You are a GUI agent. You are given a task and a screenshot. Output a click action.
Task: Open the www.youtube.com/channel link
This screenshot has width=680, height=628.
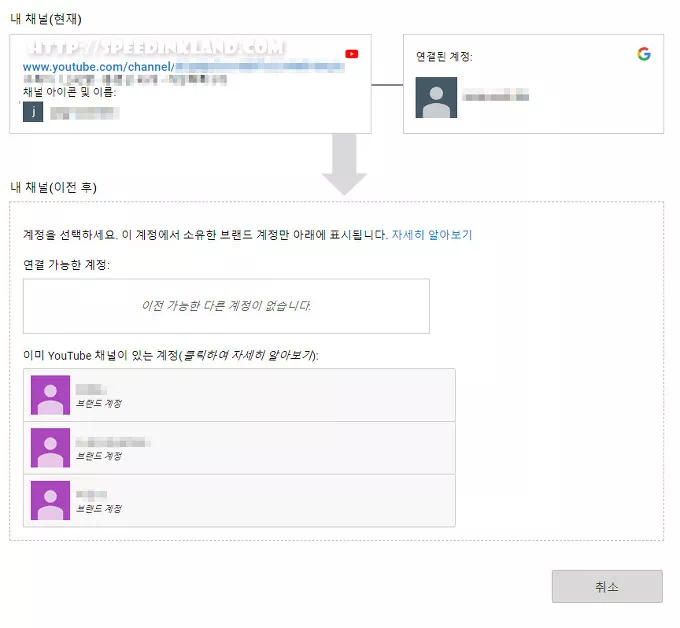99,67
